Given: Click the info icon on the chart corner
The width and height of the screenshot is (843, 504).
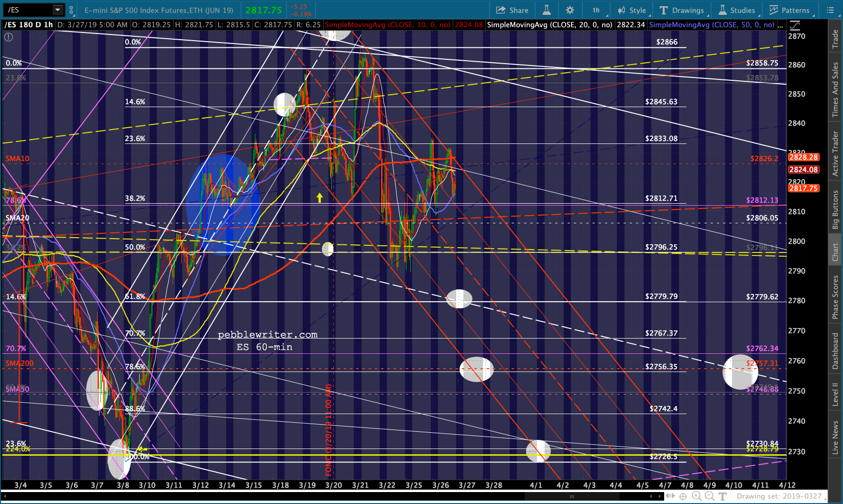Looking at the screenshot, I should [9, 37].
